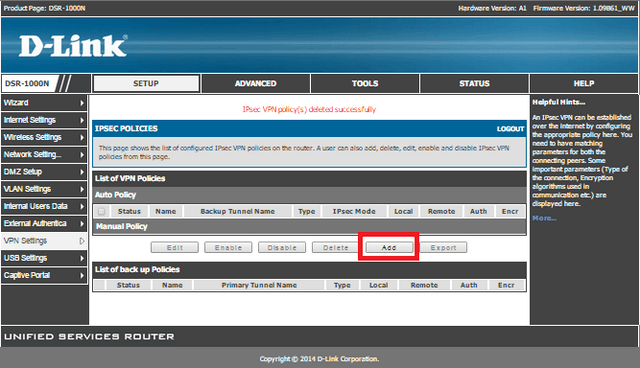This screenshot has width=640, height=368.
Task: Click the Export button
Action: [x=443, y=248]
